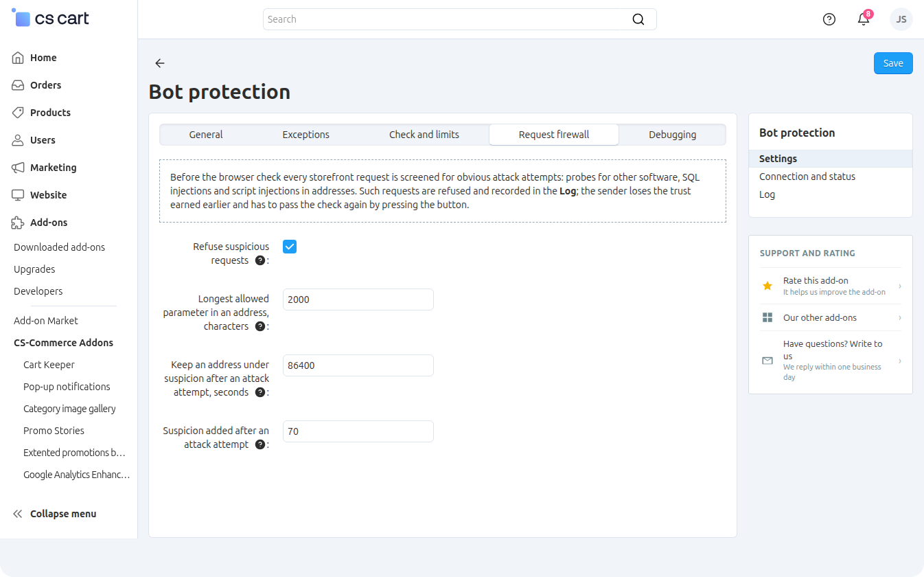
Task: Go back with the left arrow
Action: point(160,63)
